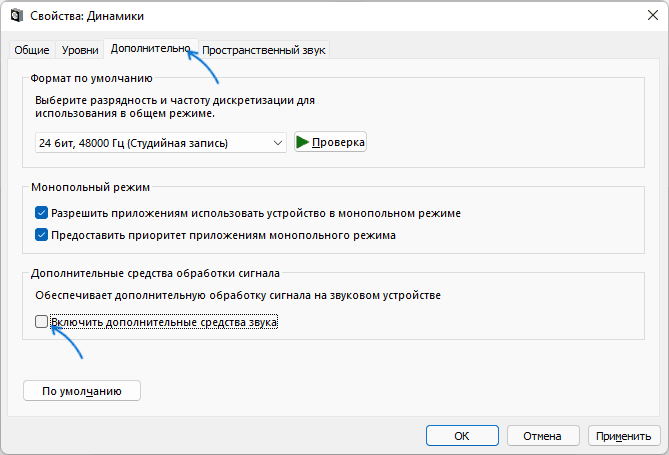Viewport: 669px width, 455px height.
Task: Toggle Предоставить приоритет приложениям монопольного режима checkbox
Action: pos(41,235)
